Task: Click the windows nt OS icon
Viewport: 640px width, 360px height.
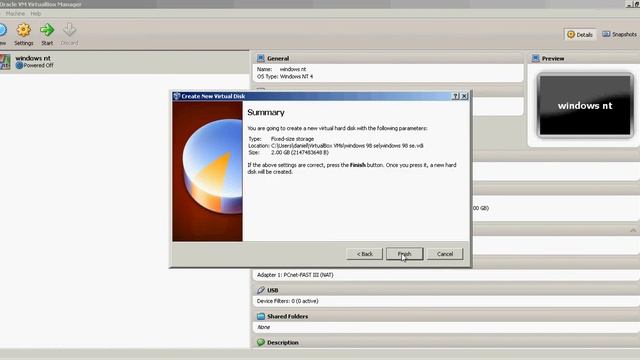Action: coord(5,62)
